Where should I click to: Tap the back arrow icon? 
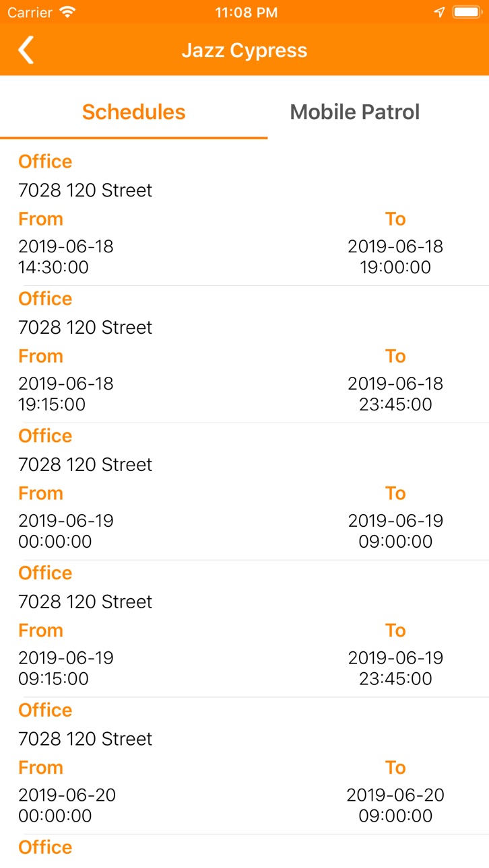26,50
